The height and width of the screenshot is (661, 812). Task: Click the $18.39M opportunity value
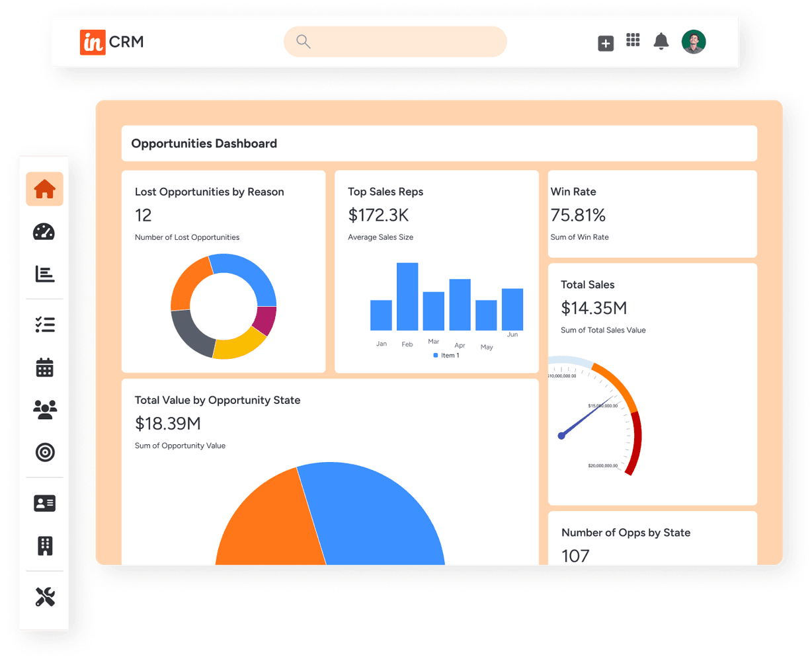pyautogui.click(x=168, y=423)
